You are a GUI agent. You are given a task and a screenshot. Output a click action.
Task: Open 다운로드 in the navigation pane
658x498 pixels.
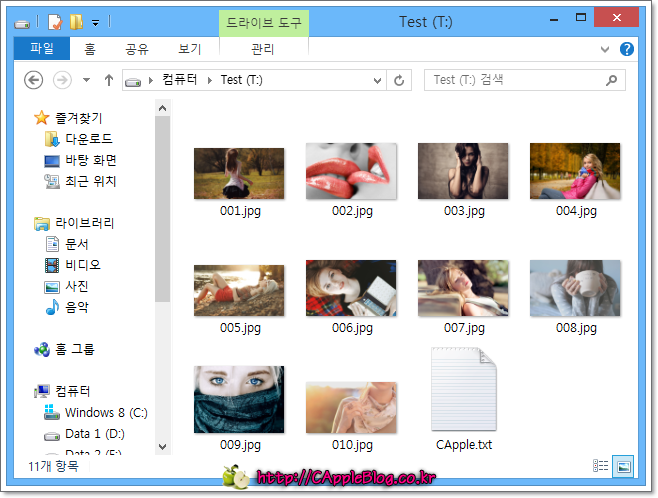pos(89,139)
